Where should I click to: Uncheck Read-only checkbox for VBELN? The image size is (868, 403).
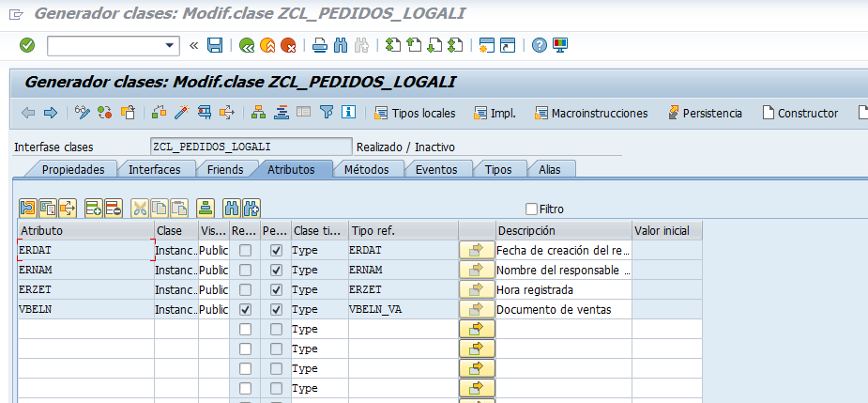(245, 310)
